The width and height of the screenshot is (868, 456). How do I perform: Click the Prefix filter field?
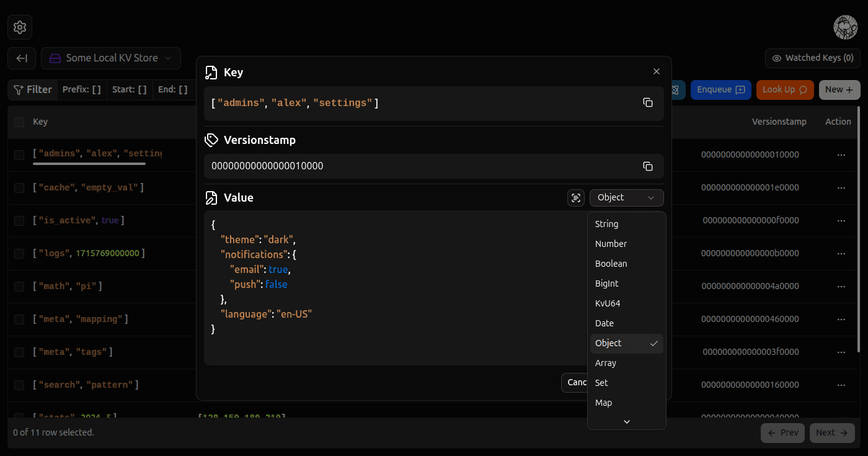(x=82, y=90)
